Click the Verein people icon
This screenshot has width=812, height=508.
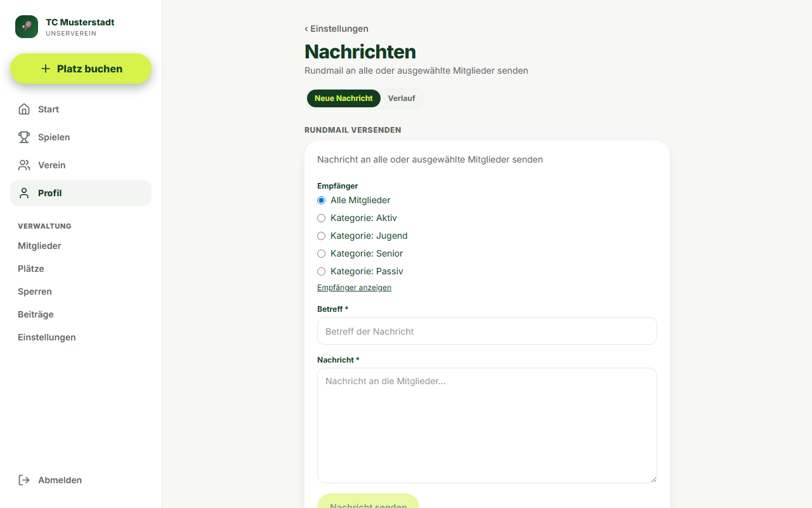pos(24,165)
